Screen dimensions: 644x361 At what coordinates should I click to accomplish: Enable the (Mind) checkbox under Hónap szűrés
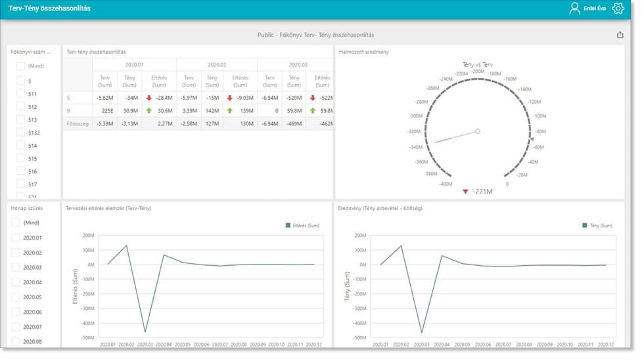click(16, 223)
